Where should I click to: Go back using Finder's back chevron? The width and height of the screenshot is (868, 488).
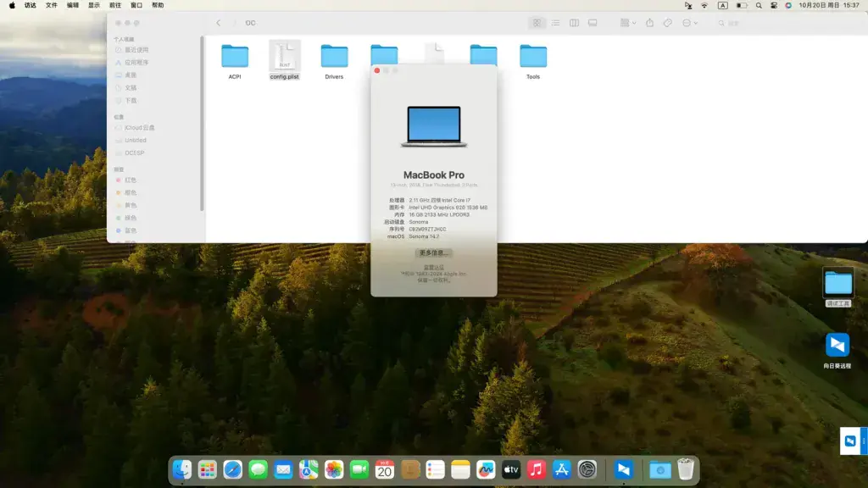pyautogui.click(x=219, y=23)
